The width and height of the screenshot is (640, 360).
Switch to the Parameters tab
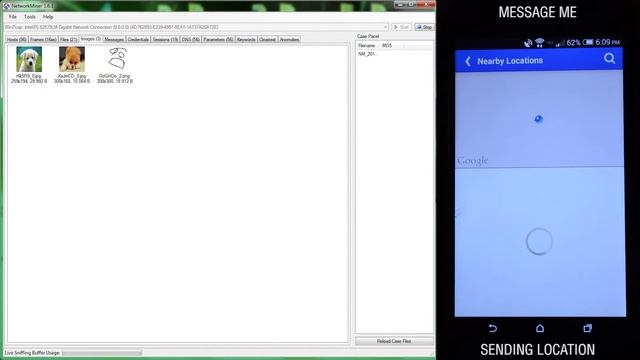[218, 40]
